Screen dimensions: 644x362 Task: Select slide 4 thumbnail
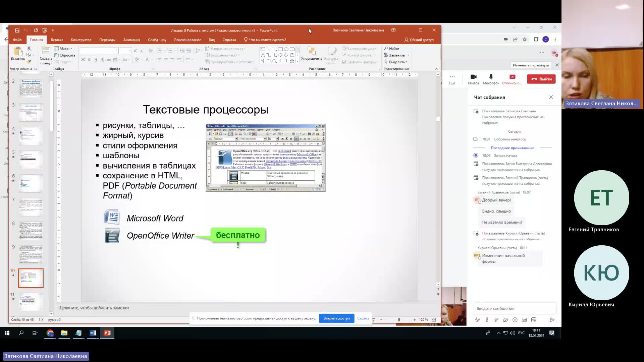point(31,136)
